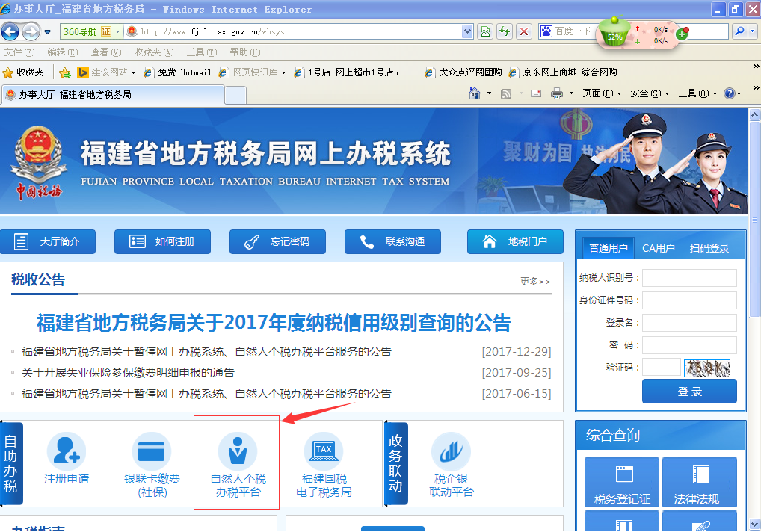The width and height of the screenshot is (761, 532).
Task: Click the read mail icon
Action: pyautogui.click(x=536, y=93)
